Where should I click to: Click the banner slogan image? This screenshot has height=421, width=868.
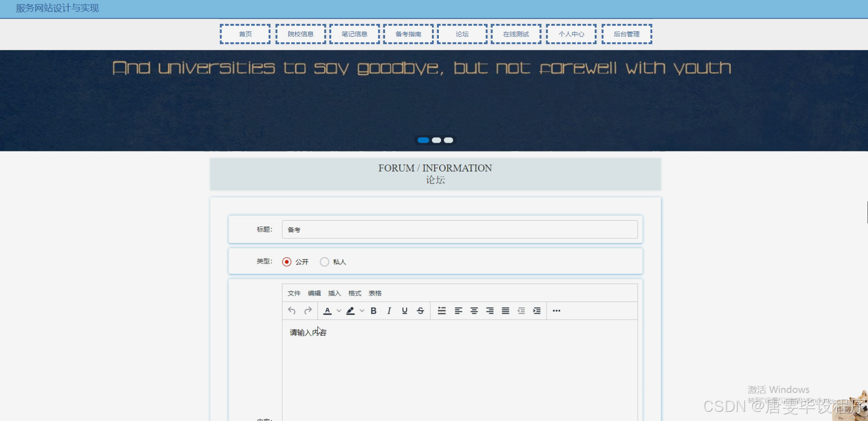[x=434, y=100]
